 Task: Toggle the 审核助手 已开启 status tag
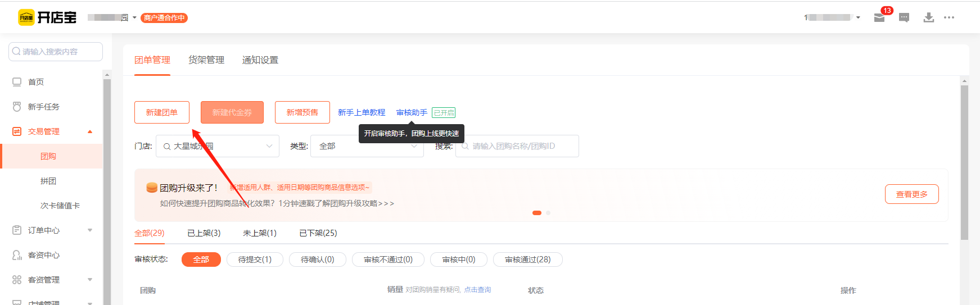click(x=444, y=113)
